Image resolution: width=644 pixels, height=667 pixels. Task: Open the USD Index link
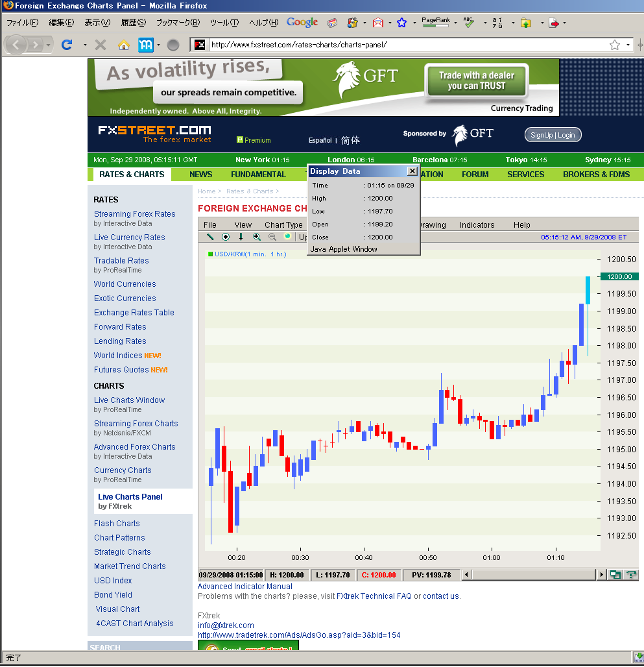(113, 581)
